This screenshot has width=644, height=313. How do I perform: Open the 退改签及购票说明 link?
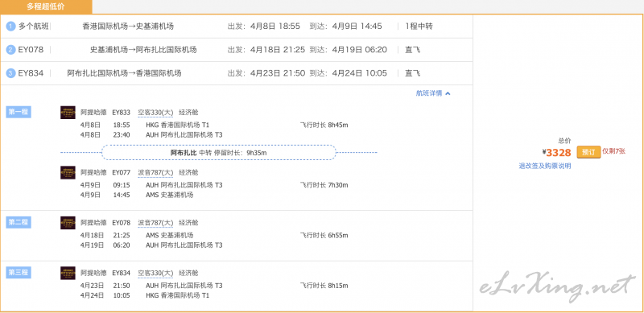pos(545,166)
